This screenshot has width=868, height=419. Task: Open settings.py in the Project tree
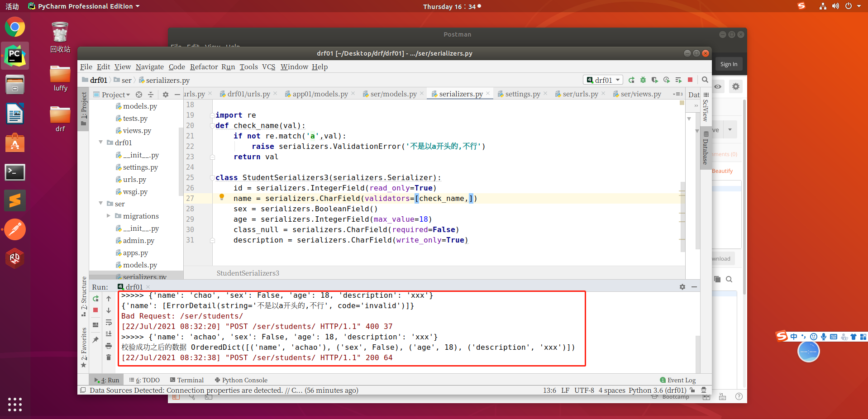tap(140, 167)
